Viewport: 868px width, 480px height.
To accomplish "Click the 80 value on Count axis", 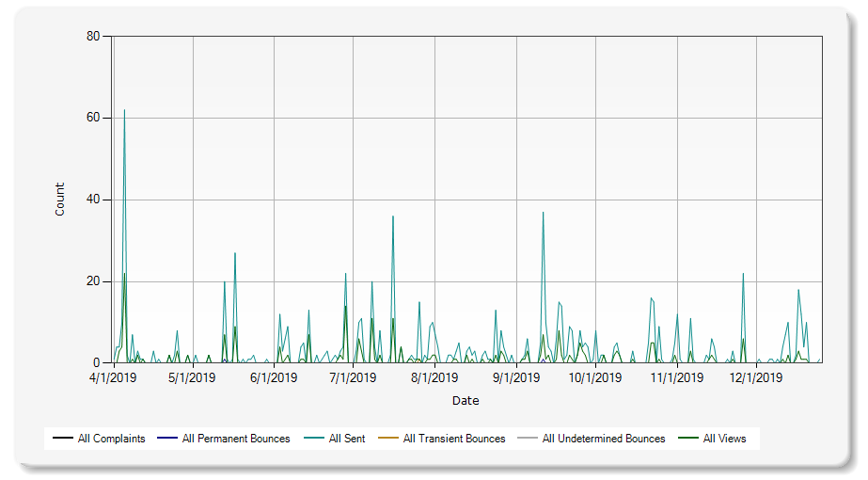I will [x=93, y=36].
